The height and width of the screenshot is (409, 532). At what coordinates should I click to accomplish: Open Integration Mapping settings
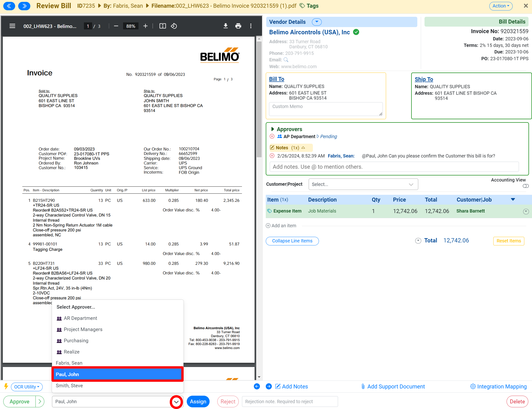coord(499,387)
